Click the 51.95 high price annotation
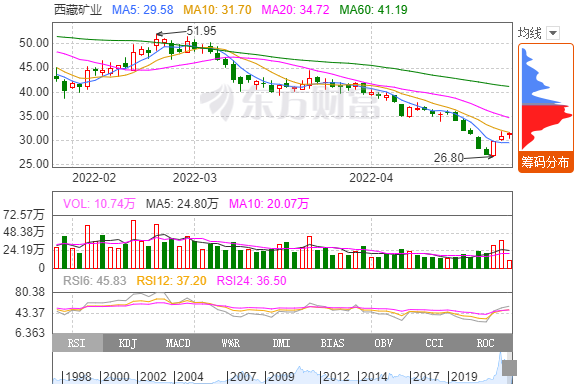Screen dimensions: 580x387 pyautogui.click(x=201, y=31)
